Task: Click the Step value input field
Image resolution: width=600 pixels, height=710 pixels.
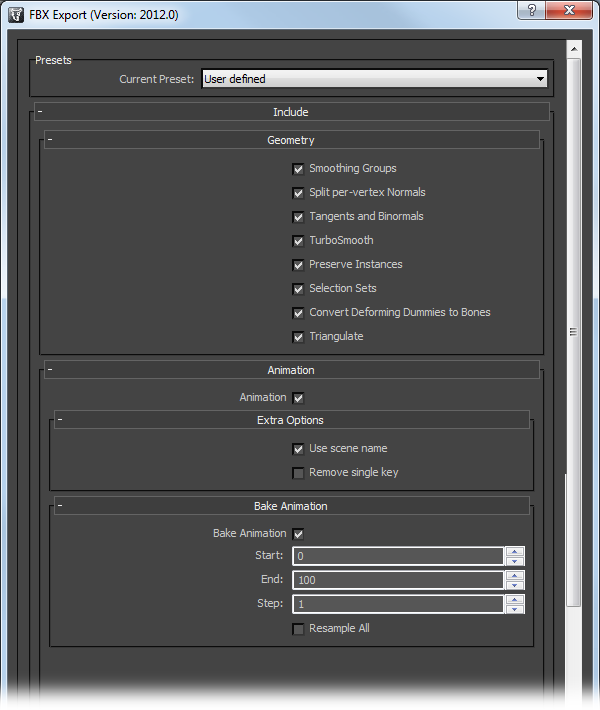Action: 398,604
